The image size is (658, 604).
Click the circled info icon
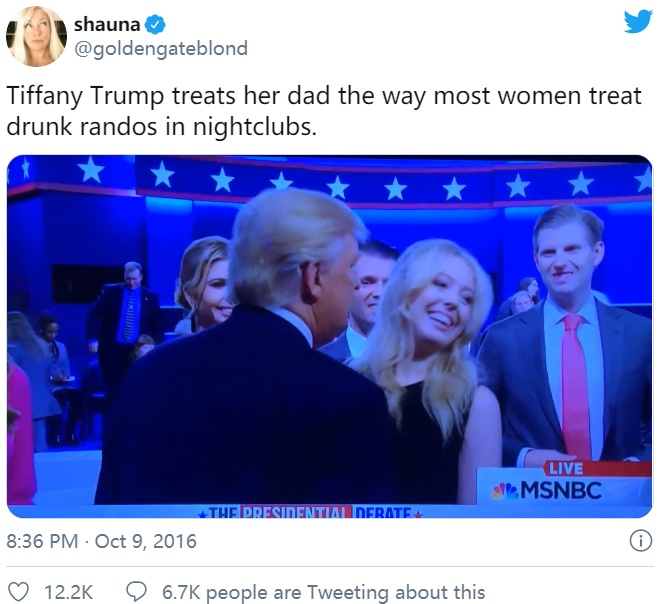tap(640, 541)
